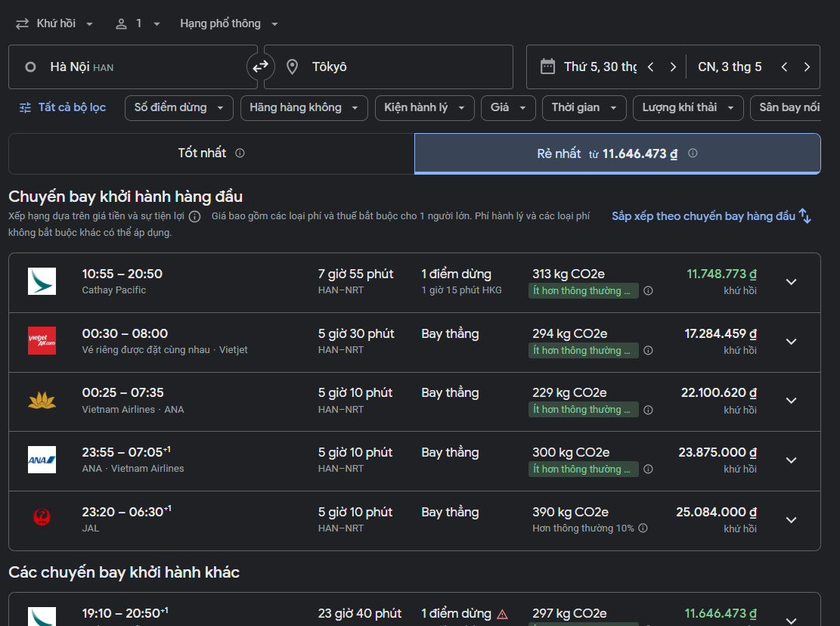The image size is (840, 626).
Task: Expand the JAL 23:20 flight details
Action: coord(791,520)
